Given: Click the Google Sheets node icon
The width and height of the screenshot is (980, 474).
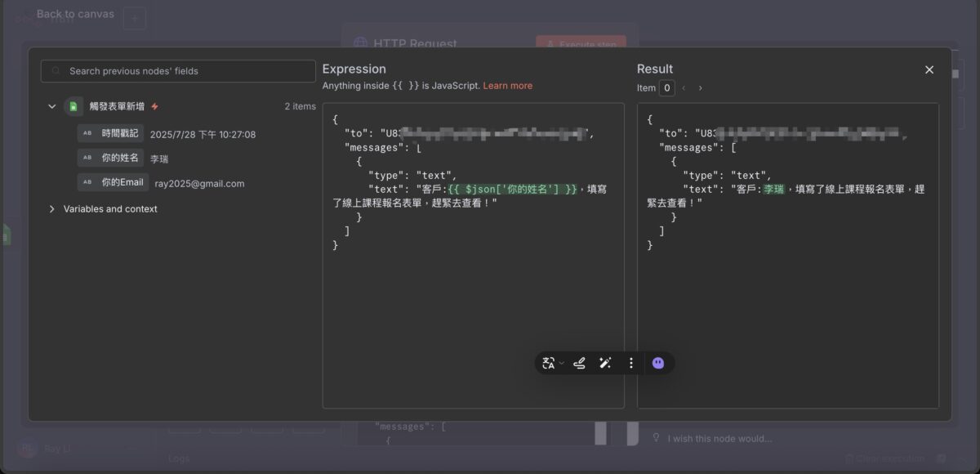Looking at the screenshot, I should pos(73,106).
